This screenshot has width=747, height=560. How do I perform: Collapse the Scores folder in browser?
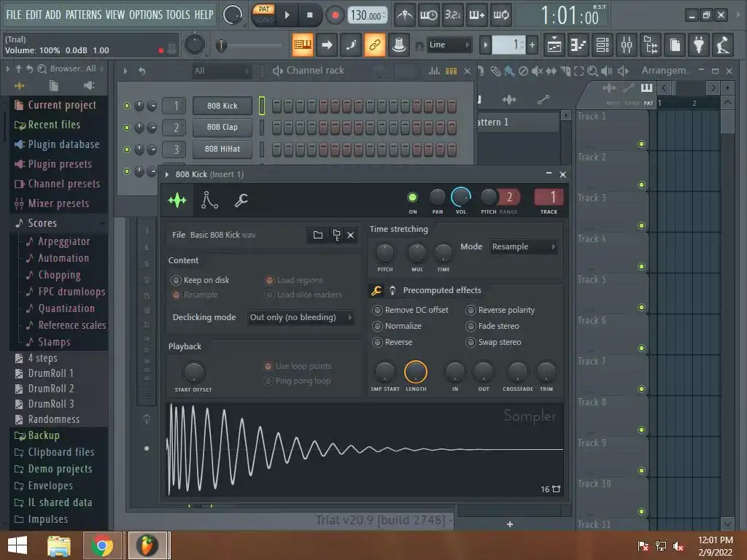click(x=42, y=223)
